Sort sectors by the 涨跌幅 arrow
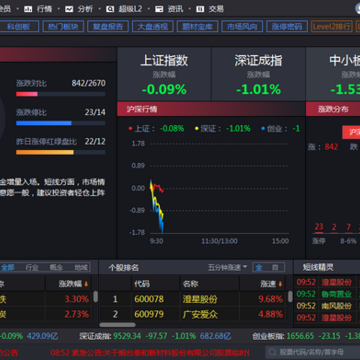 [86, 284]
